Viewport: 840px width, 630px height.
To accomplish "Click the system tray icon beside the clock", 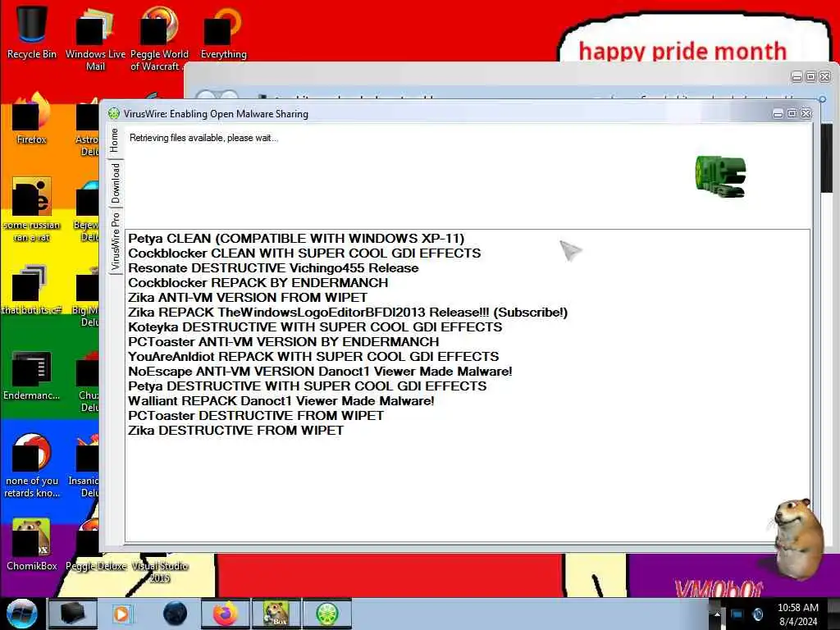I will pos(758,614).
